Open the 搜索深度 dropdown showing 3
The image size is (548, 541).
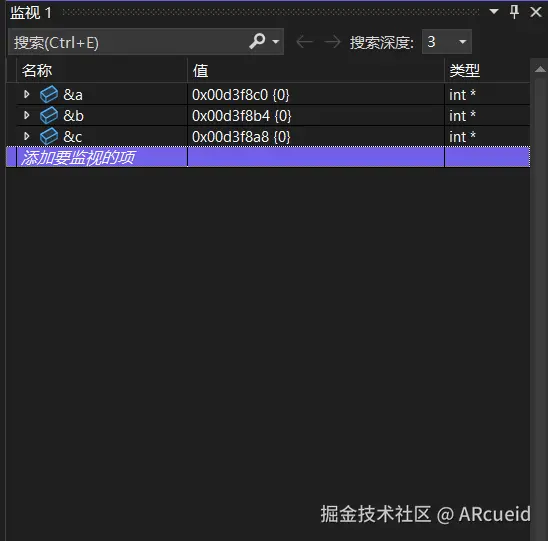click(447, 42)
